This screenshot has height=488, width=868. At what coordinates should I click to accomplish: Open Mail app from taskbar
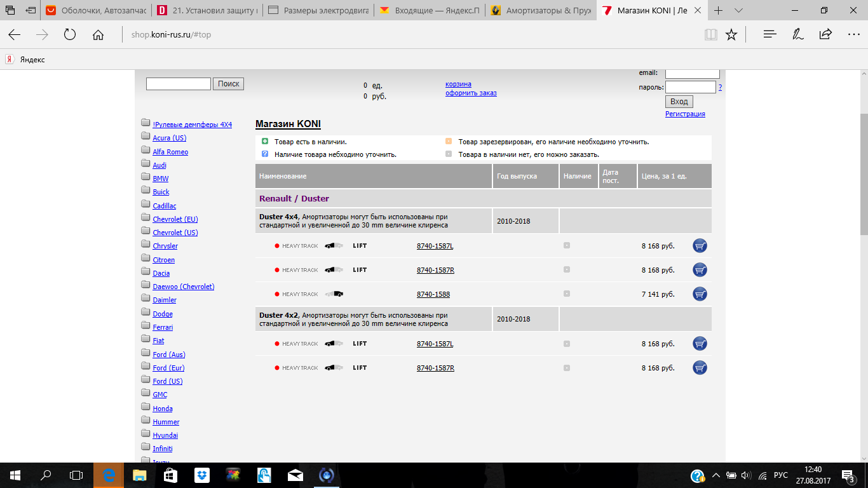pos(295,475)
